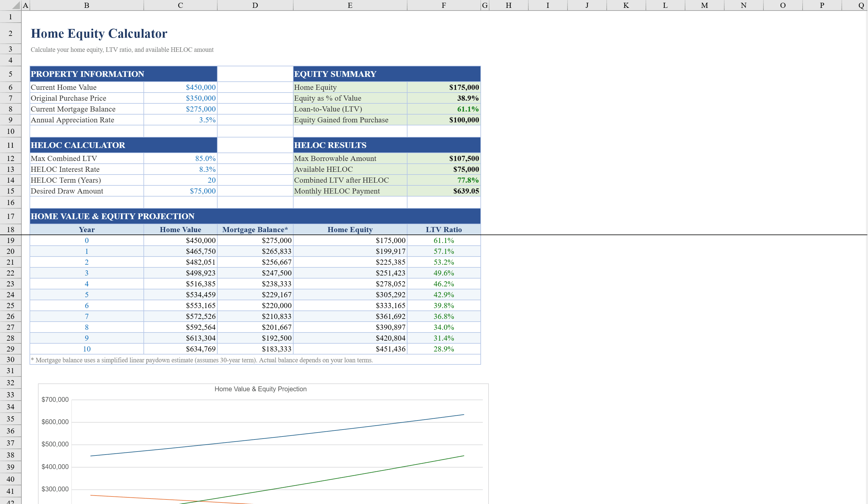This screenshot has width=868, height=504.
Task: Select Loan-to-Value 61.1% summary cell
Action: tap(444, 109)
